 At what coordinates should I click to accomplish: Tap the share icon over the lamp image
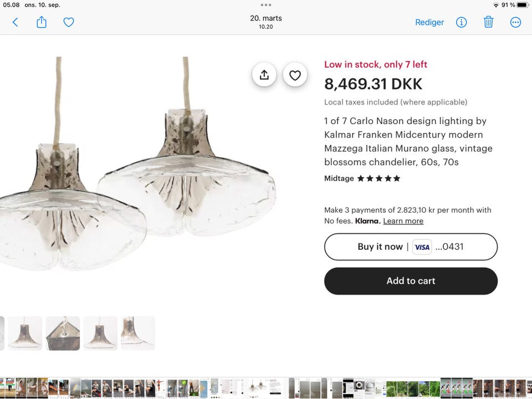click(x=264, y=75)
